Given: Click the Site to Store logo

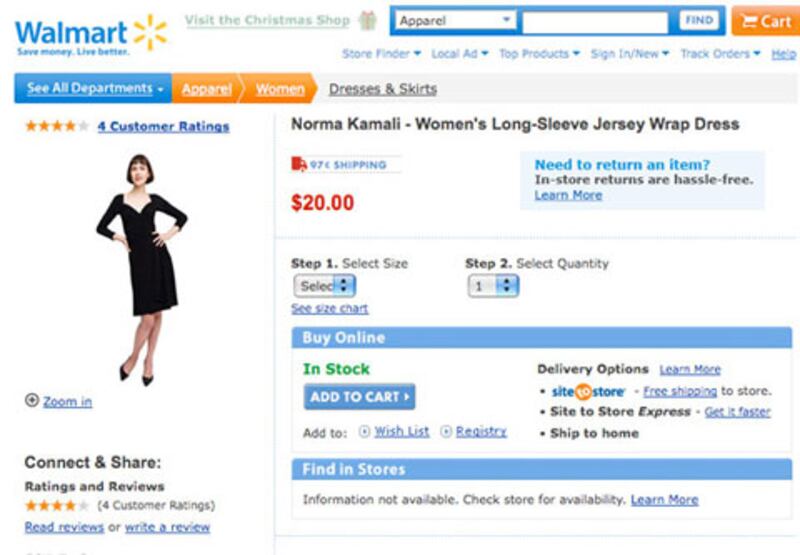Looking at the screenshot, I should coord(588,392).
